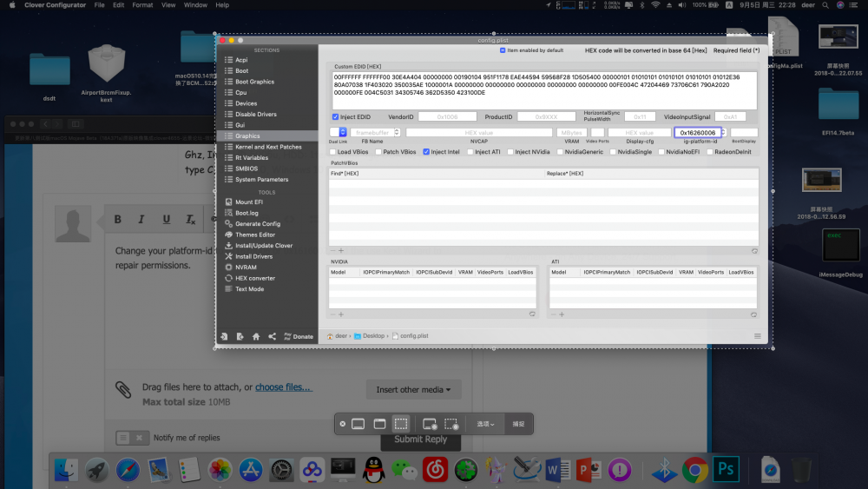Screen dimensions: 868x489
Task: Open the Generate Config tool
Action: pos(258,224)
